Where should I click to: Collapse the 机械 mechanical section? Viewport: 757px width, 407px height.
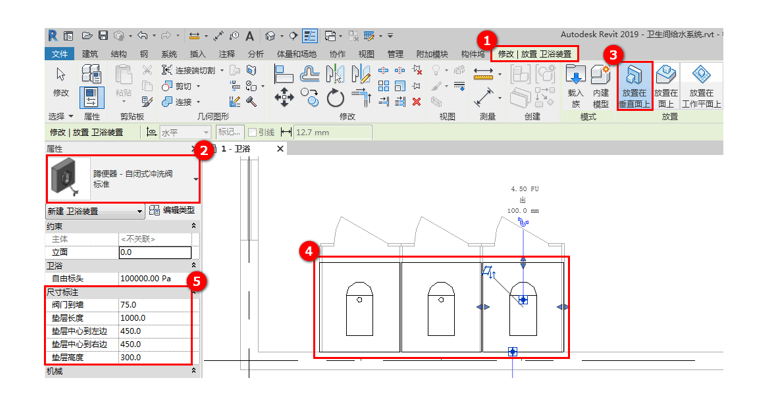coord(194,371)
